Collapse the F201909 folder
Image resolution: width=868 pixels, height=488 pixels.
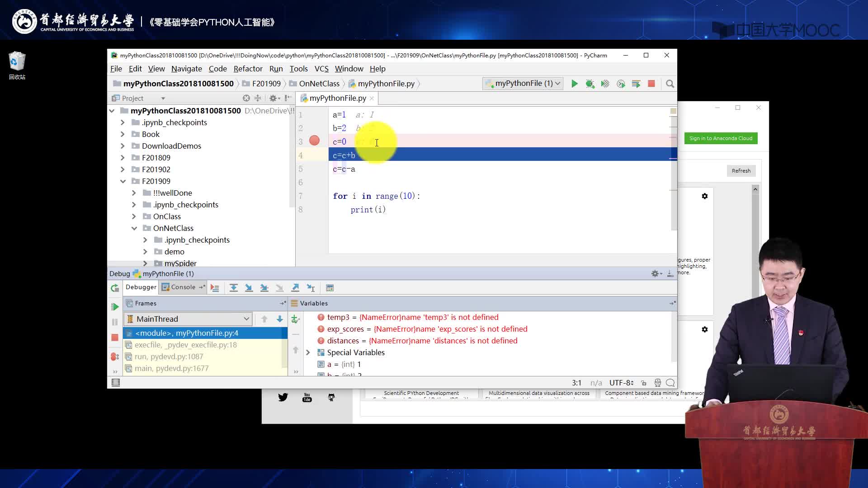pyautogui.click(x=123, y=181)
